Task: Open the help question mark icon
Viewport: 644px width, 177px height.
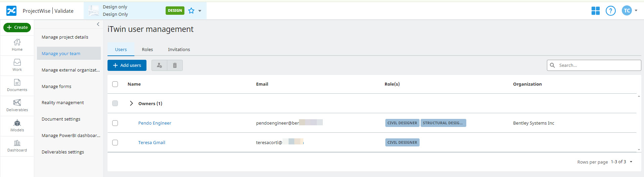Action: [x=610, y=11]
